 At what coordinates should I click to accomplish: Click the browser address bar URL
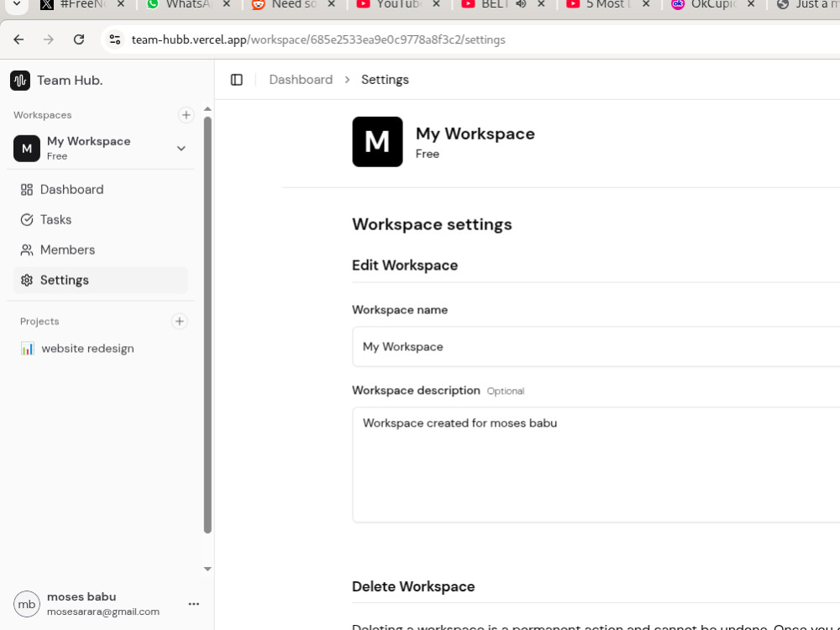point(318,39)
